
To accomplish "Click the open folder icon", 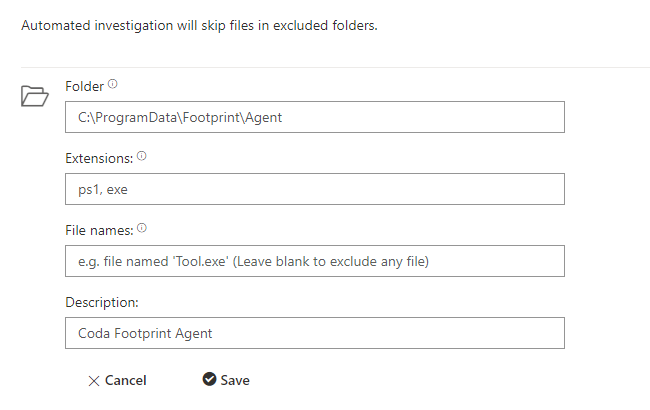I will [x=35, y=96].
